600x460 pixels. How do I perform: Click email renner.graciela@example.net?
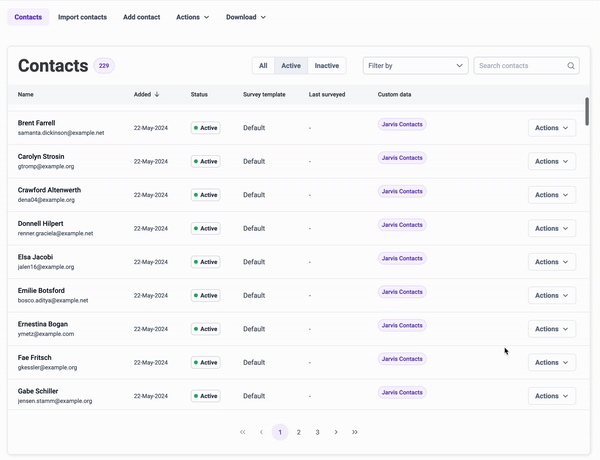tap(55, 233)
